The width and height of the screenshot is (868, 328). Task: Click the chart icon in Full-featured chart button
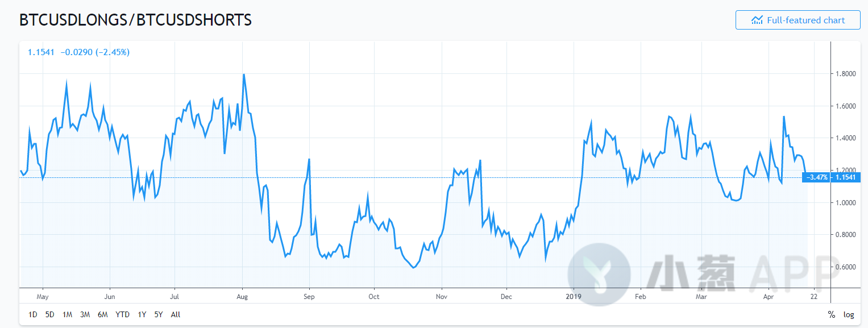tap(757, 20)
